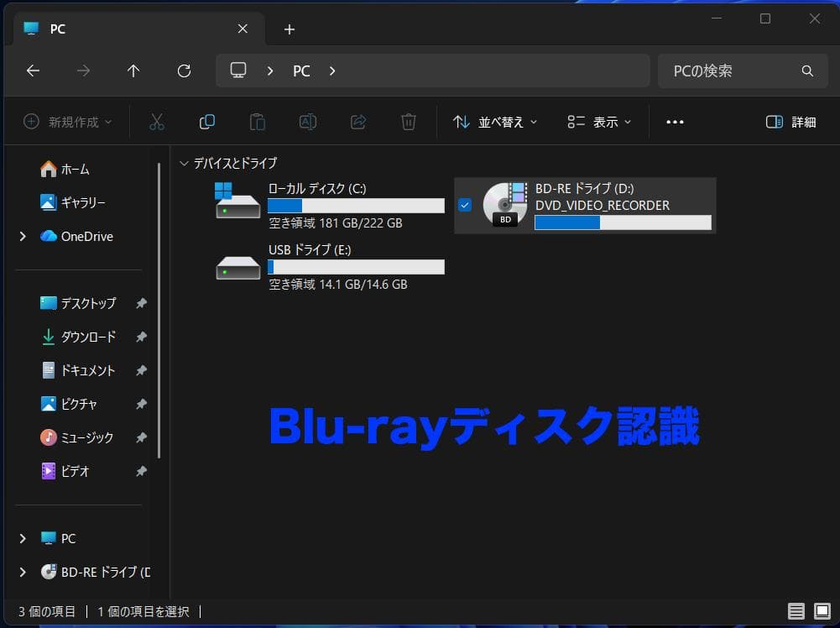The width and height of the screenshot is (840, 628).
Task: Open the 詳細 details pane
Action: (x=793, y=122)
